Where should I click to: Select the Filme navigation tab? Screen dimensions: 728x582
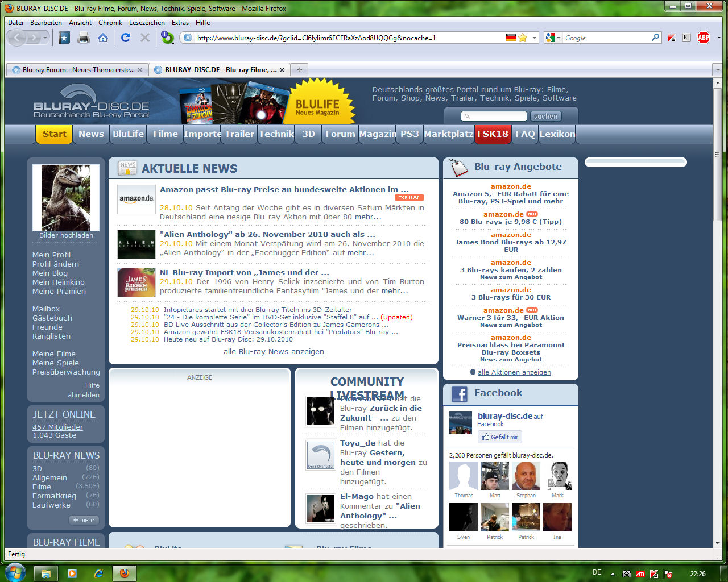(x=166, y=134)
